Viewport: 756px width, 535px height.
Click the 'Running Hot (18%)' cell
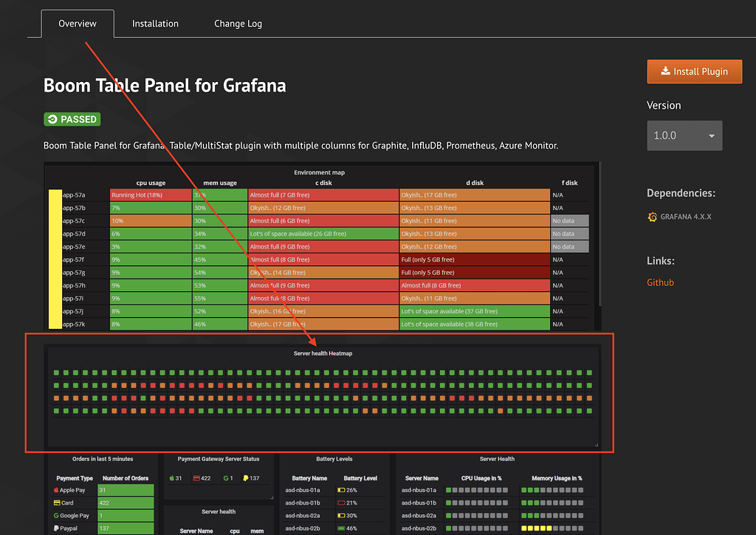pyautogui.click(x=151, y=195)
